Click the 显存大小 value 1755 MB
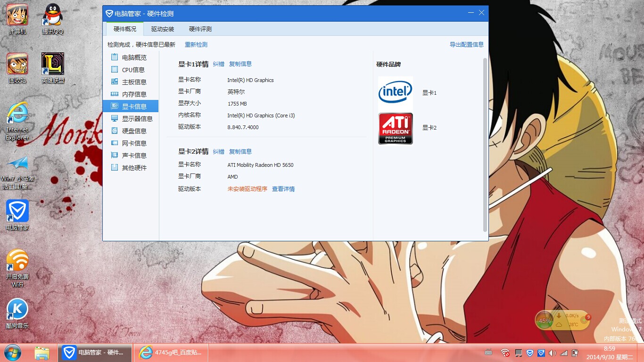This screenshot has width=644, height=362. click(237, 104)
